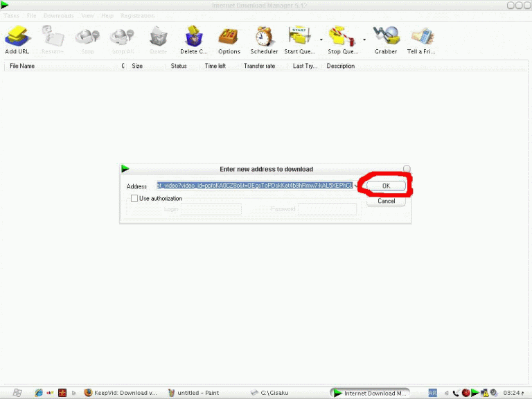Open the Downloads menu
The height and width of the screenshot is (399, 532).
coord(58,15)
